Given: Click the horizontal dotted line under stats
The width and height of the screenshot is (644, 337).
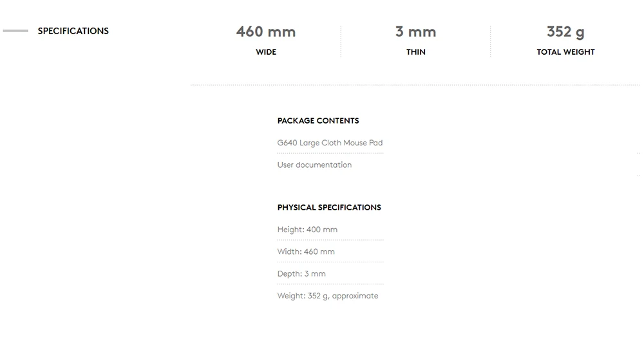Looking at the screenshot, I should [415, 86].
